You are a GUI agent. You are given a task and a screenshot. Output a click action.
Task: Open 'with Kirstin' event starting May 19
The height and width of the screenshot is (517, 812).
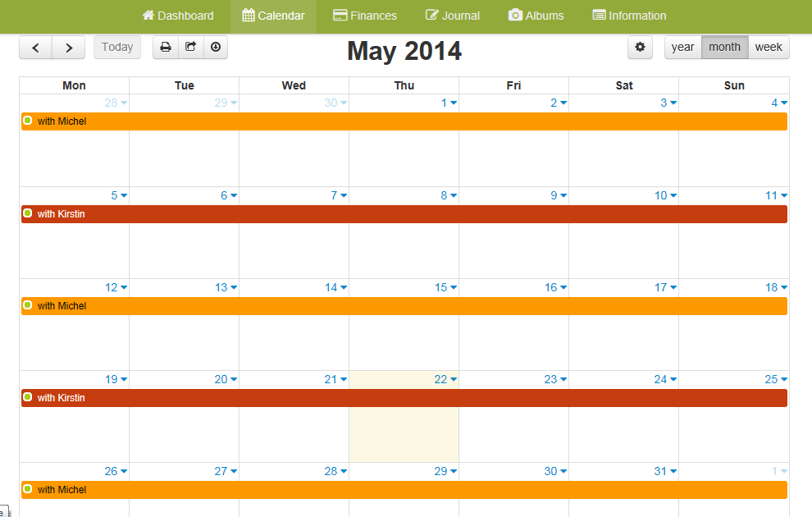pos(404,398)
